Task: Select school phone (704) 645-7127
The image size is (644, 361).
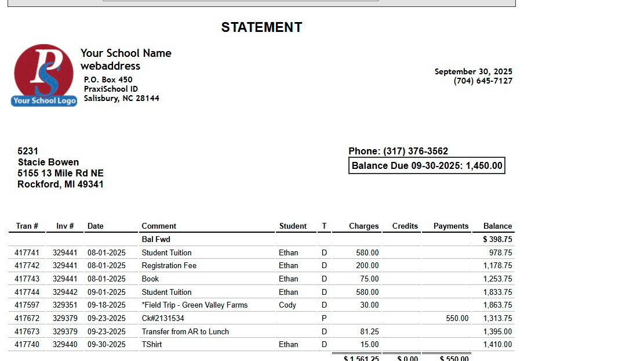Action: tap(483, 81)
